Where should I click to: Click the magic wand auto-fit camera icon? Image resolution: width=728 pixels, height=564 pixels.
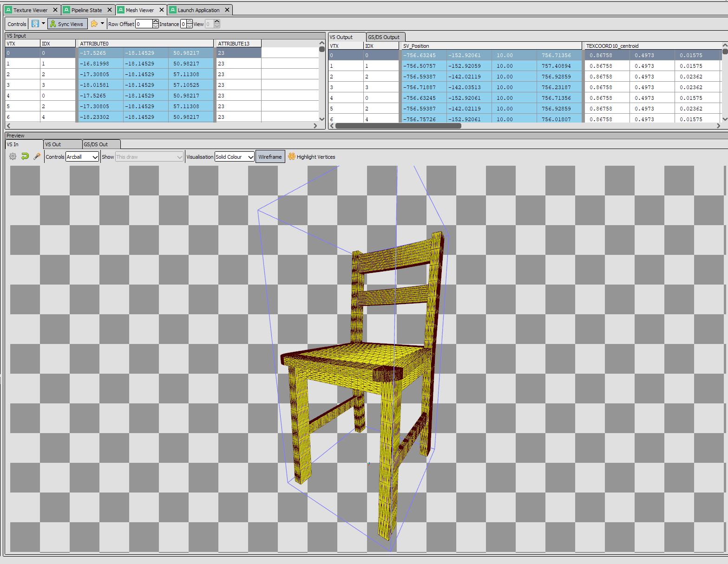(x=37, y=157)
